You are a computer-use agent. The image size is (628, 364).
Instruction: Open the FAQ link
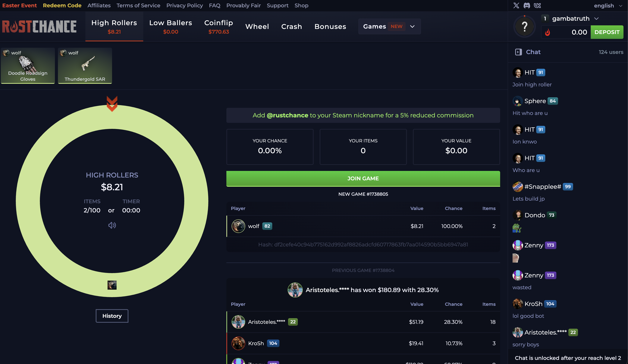[215, 5]
